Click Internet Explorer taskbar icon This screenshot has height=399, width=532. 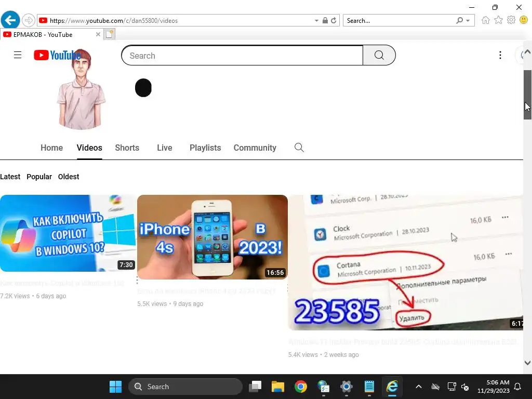point(392,387)
